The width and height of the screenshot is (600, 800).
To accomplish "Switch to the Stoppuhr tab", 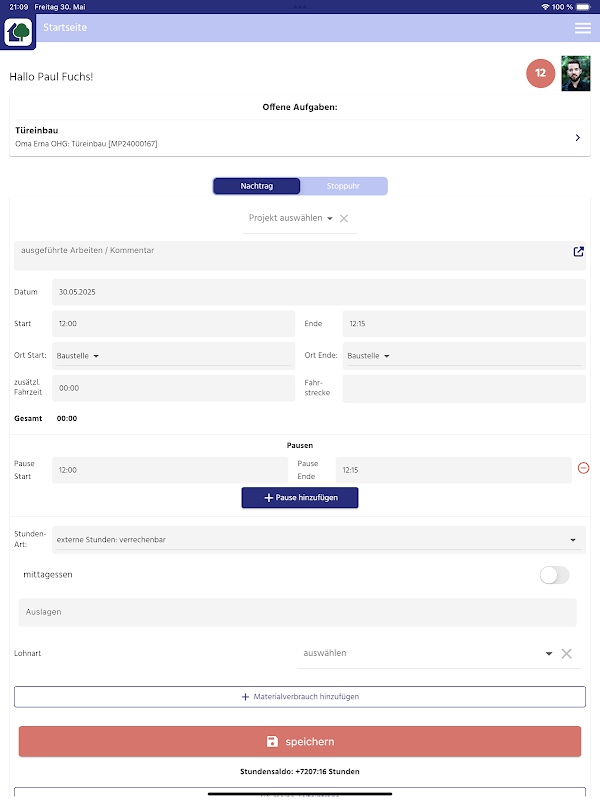I will point(342,186).
